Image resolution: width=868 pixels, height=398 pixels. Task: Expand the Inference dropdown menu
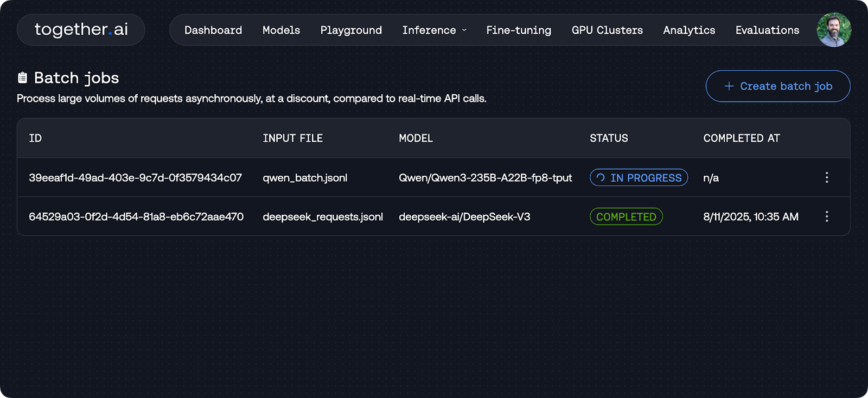(x=434, y=30)
